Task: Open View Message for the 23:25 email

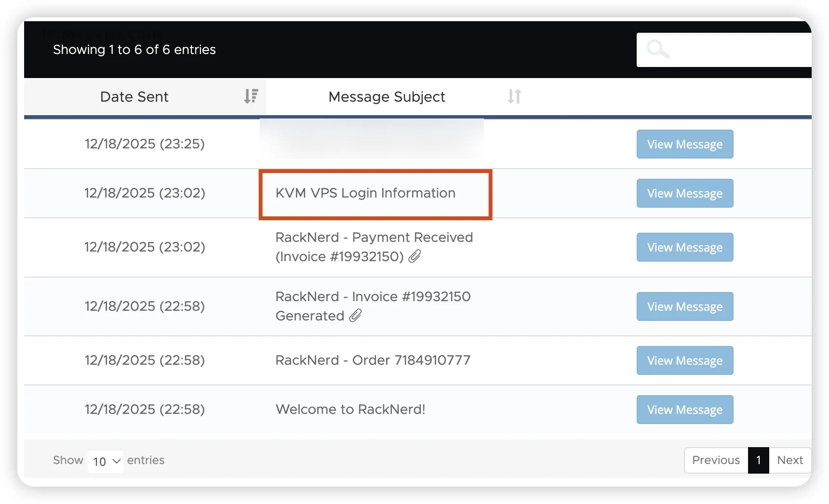Action: click(684, 144)
